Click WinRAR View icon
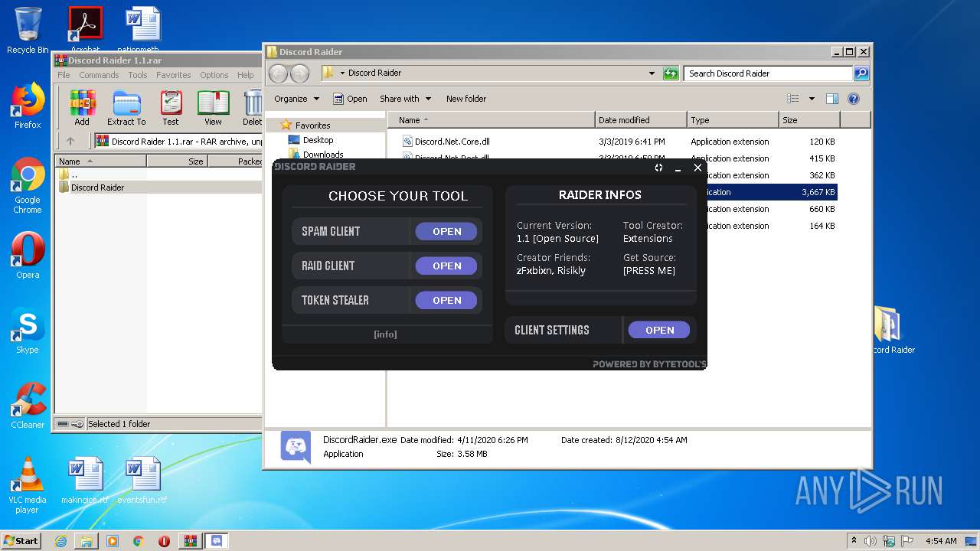 point(213,107)
